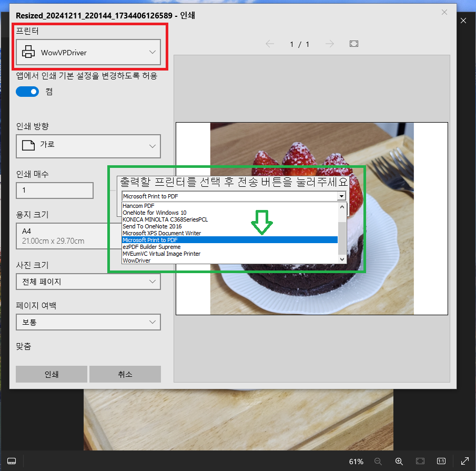Click the 1:1 actual size icon
The image size is (476, 471).
(x=442, y=461)
